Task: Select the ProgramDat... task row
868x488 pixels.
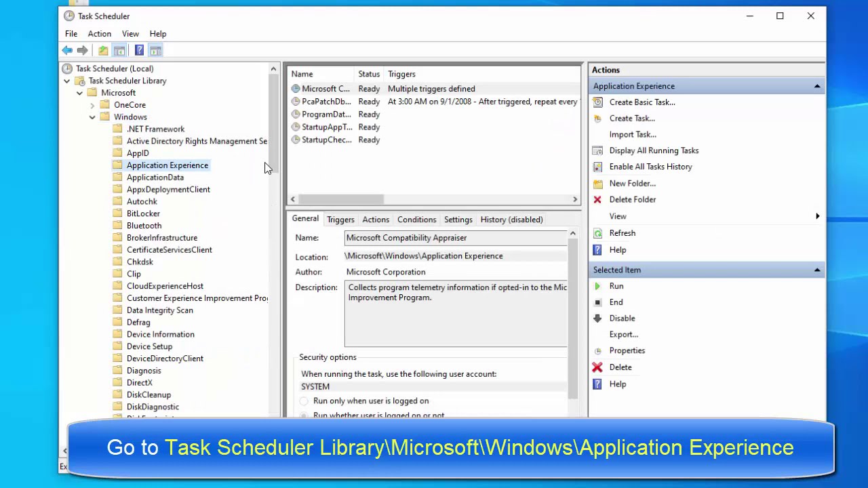Action: point(434,115)
